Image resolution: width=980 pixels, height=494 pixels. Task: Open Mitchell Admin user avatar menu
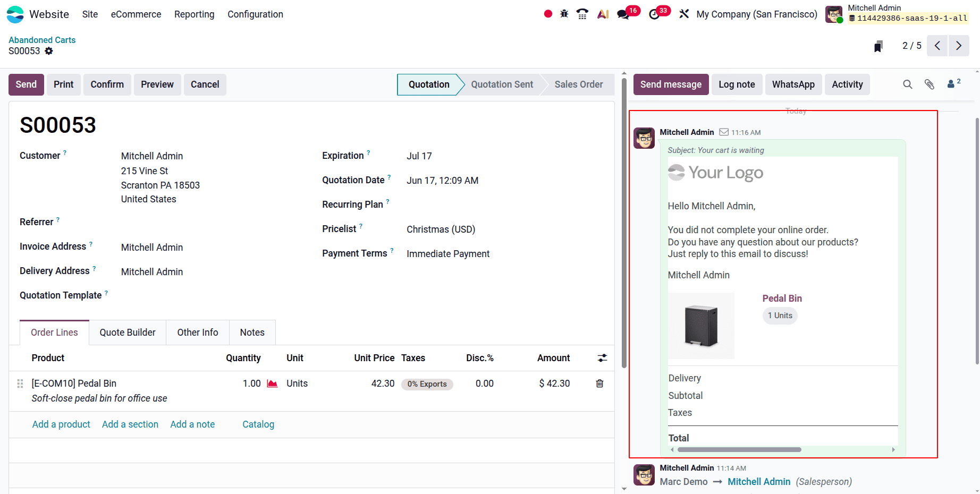[834, 14]
